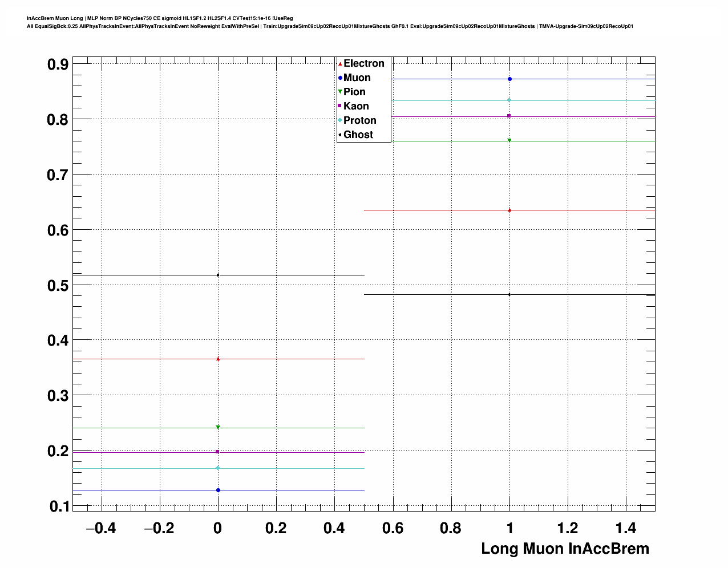
Task: Click the "Long Muon InAccBrem" x-axis title
Action: 565,549
